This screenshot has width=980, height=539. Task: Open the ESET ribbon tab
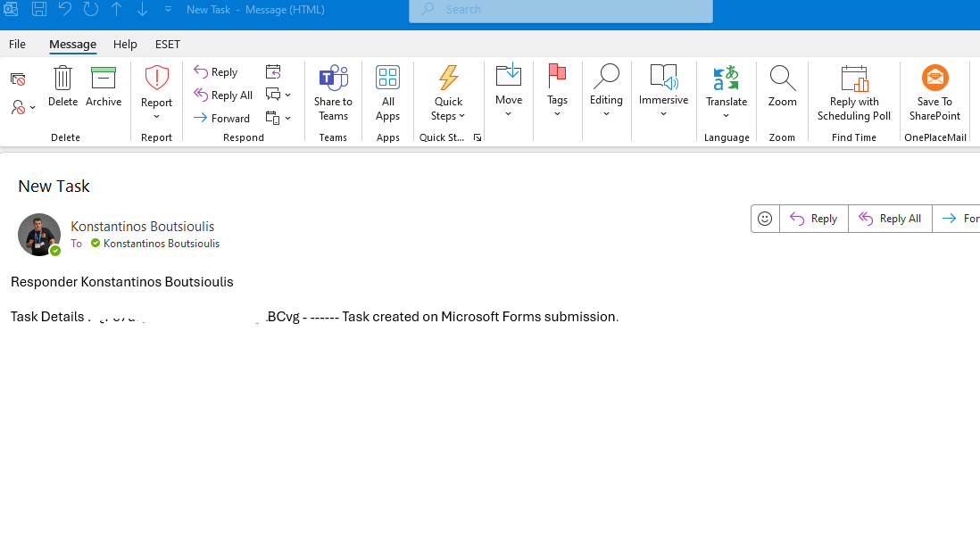pyautogui.click(x=168, y=45)
